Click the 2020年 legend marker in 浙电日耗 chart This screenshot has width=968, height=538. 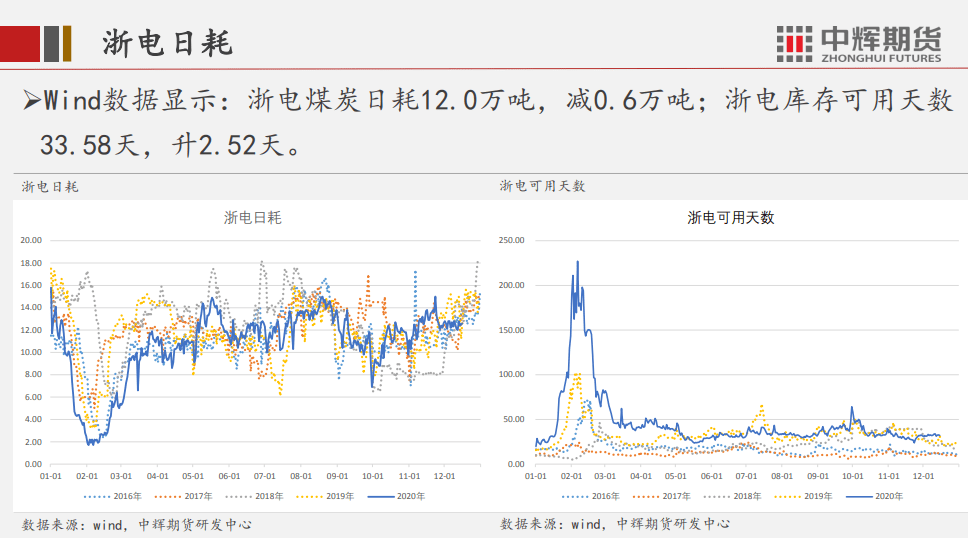tap(381, 495)
